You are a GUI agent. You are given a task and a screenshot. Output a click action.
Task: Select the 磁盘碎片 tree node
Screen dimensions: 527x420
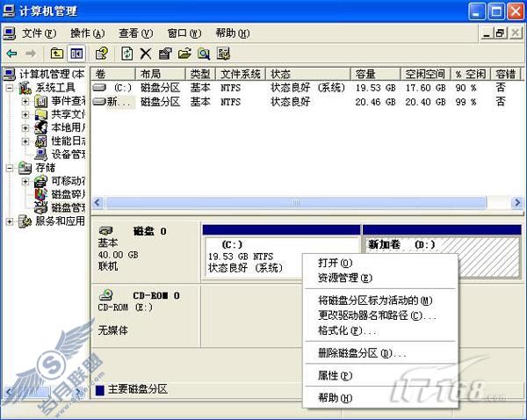click(x=61, y=194)
